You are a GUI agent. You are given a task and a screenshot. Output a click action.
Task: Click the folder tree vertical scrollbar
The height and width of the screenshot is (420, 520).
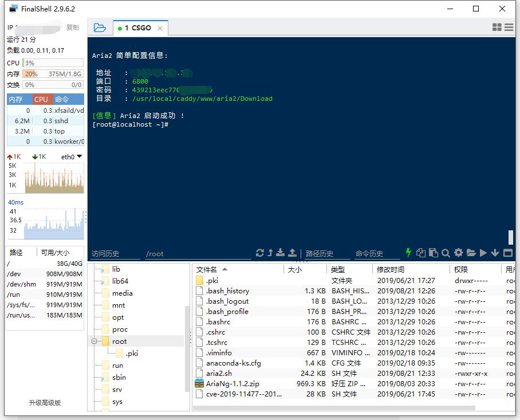[x=187, y=348]
